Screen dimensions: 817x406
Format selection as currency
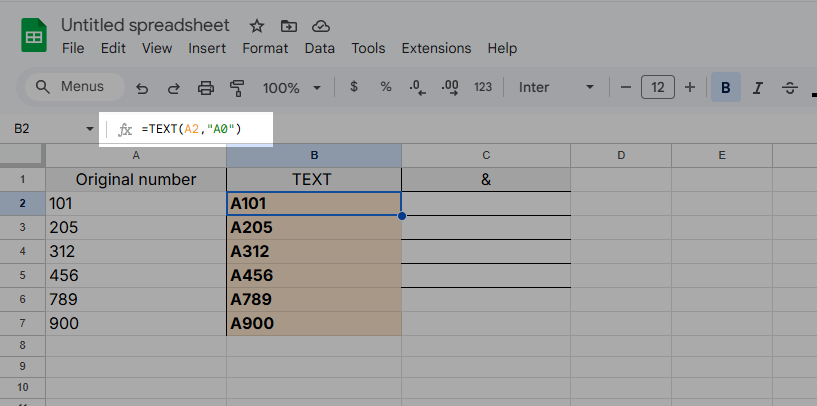point(354,87)
